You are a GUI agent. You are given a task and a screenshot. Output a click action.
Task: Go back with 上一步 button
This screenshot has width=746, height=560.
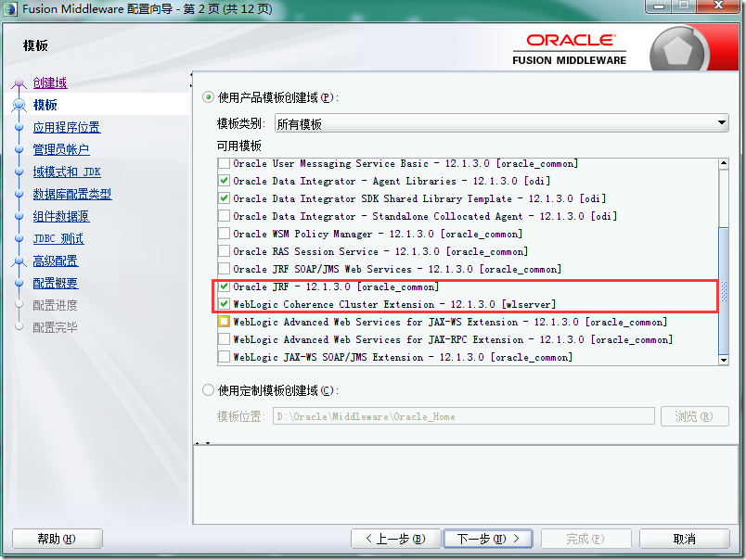(x=396, y=539)
